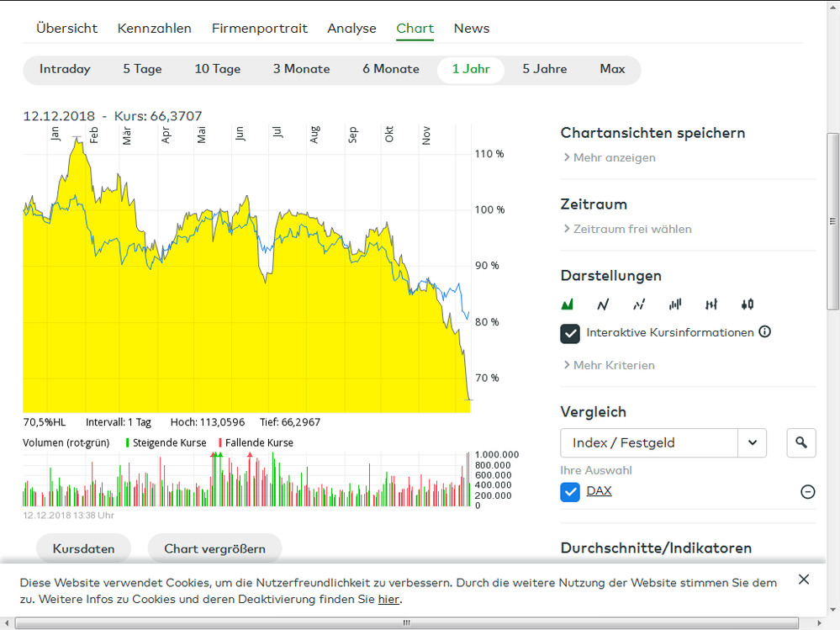Image resolution: width=840 pixels, height=630 pixels.
Task: Select the OHLC bars chart style
Action: (711, 304)
